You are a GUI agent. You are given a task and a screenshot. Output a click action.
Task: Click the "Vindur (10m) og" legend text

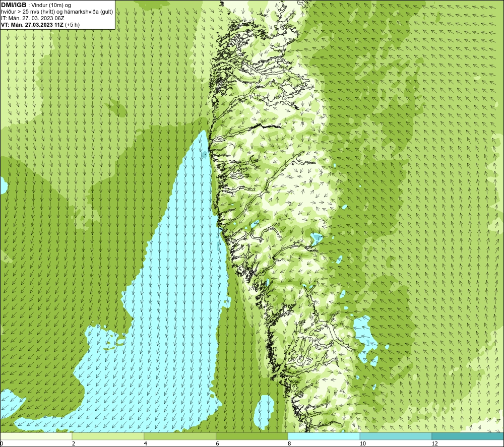pos(51,6)
